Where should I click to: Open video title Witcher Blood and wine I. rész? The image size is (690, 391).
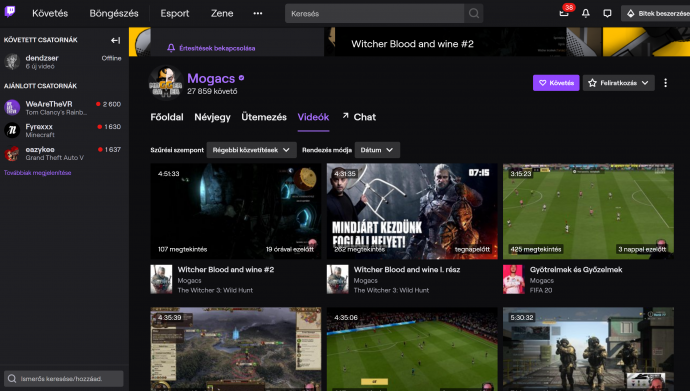407,270
